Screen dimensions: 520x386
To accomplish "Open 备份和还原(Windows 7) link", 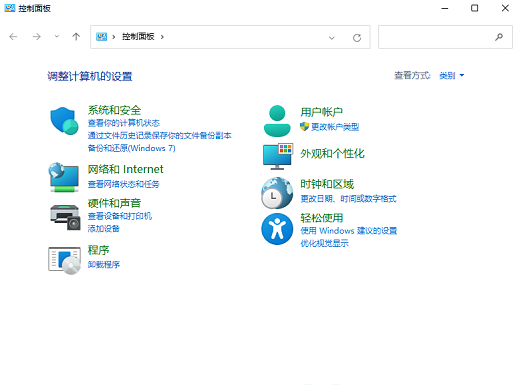I will point(131,148).
